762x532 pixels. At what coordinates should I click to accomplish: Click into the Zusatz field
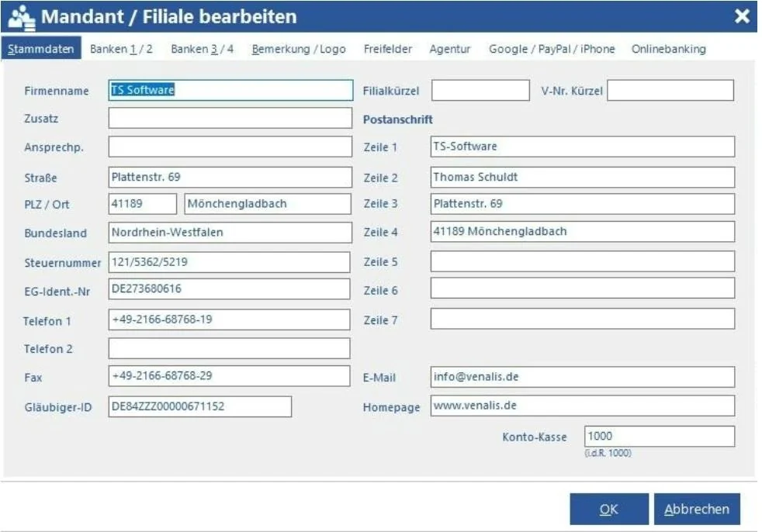(230, 118)
